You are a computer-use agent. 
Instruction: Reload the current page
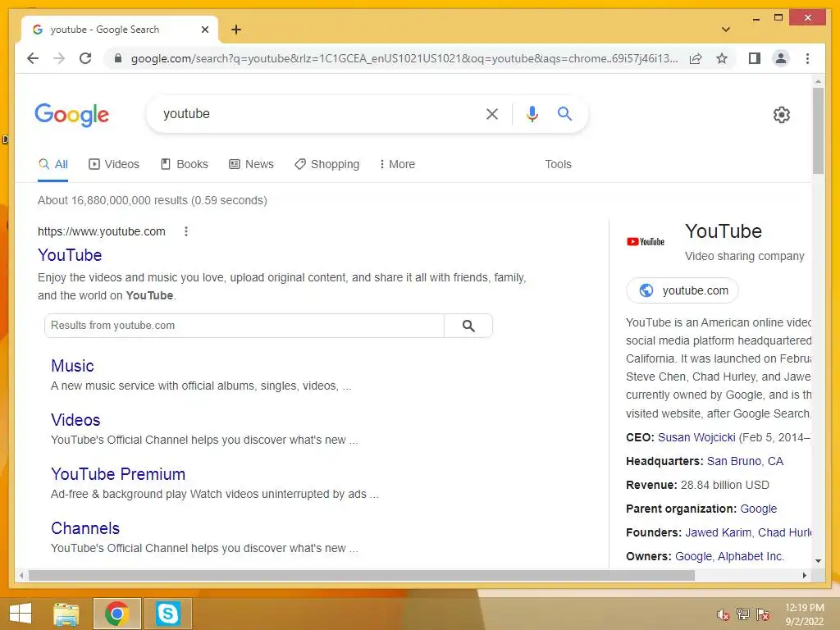[85, 58]
